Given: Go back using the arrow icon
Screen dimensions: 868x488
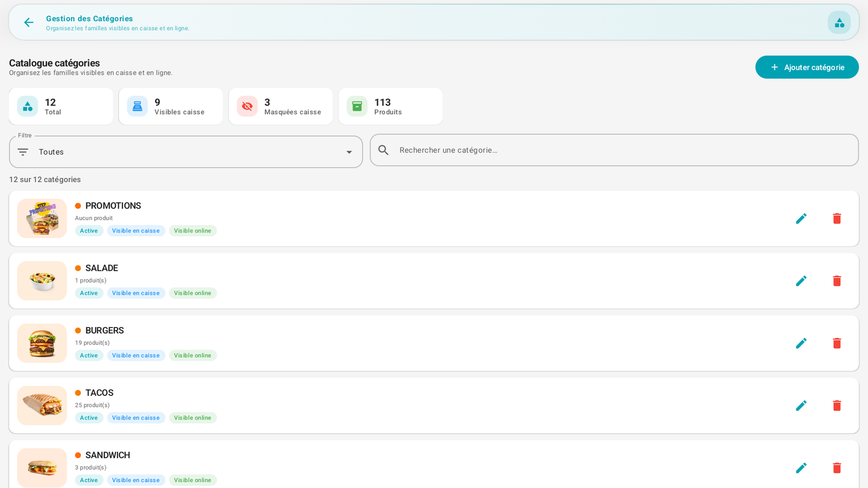Looking at the screenshot, I should pyautogui.click(x=28, y=22).
